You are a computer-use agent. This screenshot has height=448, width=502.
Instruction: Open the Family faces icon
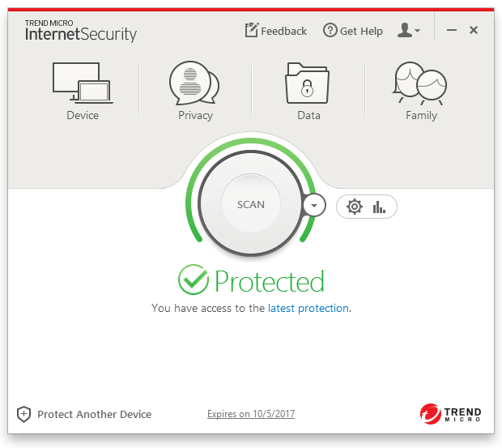tap(420, 82)
